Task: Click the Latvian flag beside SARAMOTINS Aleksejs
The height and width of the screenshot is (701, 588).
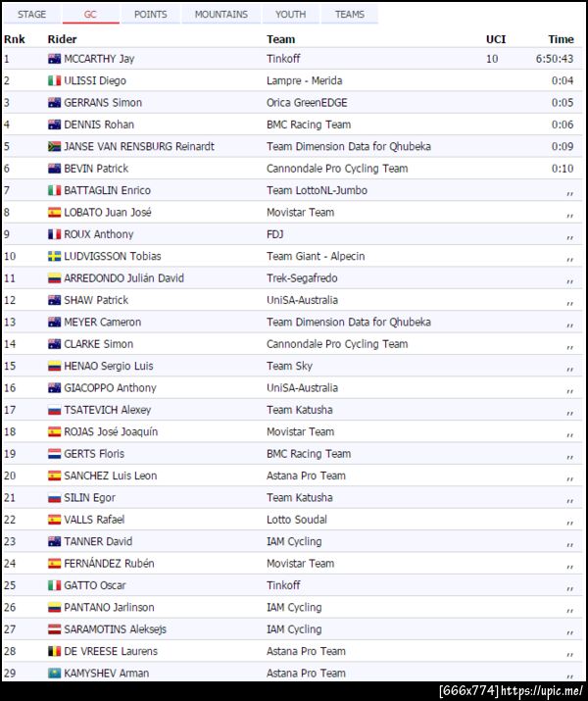Action: tap(55, 629)
